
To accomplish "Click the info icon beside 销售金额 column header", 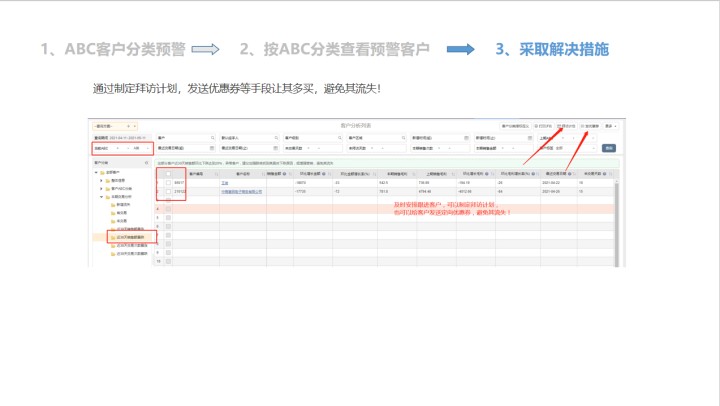I will pyautogui.click(x=284, y=174).
